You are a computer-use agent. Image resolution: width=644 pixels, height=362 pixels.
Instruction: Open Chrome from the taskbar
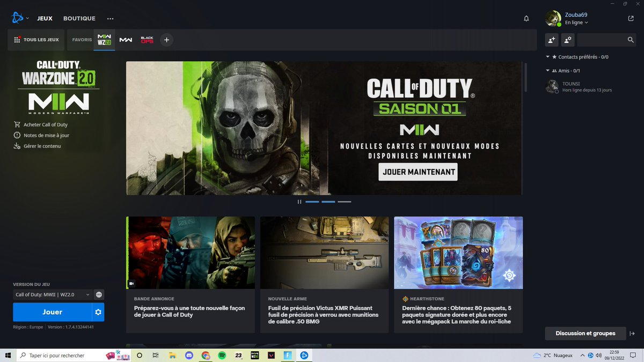point(206,355)
